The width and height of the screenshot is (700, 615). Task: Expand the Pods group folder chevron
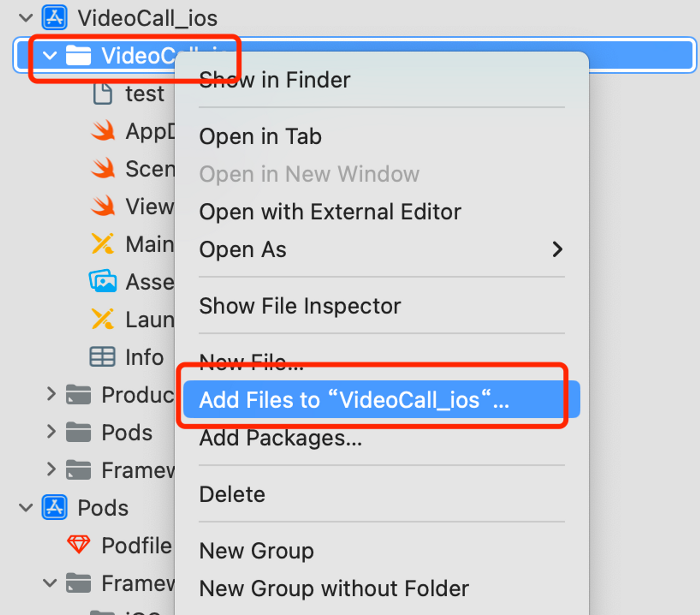[x=51, y=432]
